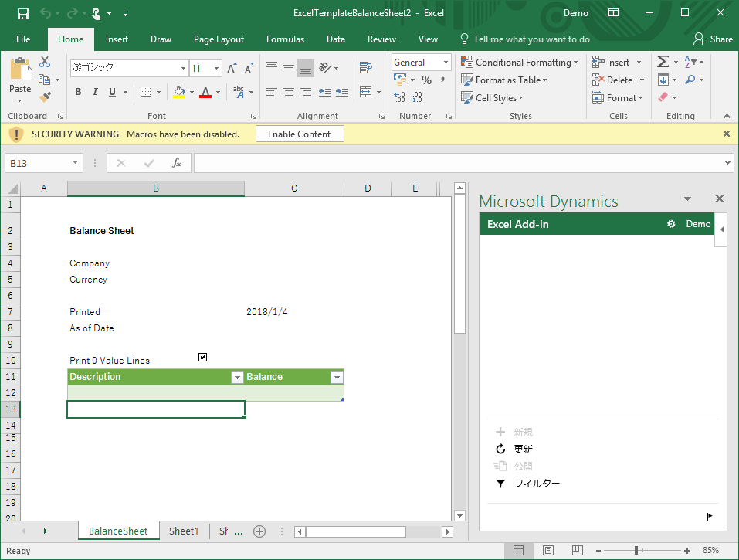Select the column C header
Viewport: 739px width, 560px height.
coord(294,188)
